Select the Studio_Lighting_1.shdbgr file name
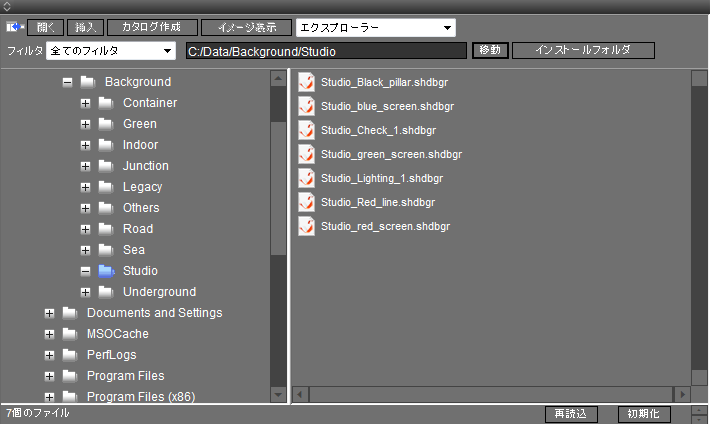This screenshot has height=424, width=710. (x=382, y=178)
